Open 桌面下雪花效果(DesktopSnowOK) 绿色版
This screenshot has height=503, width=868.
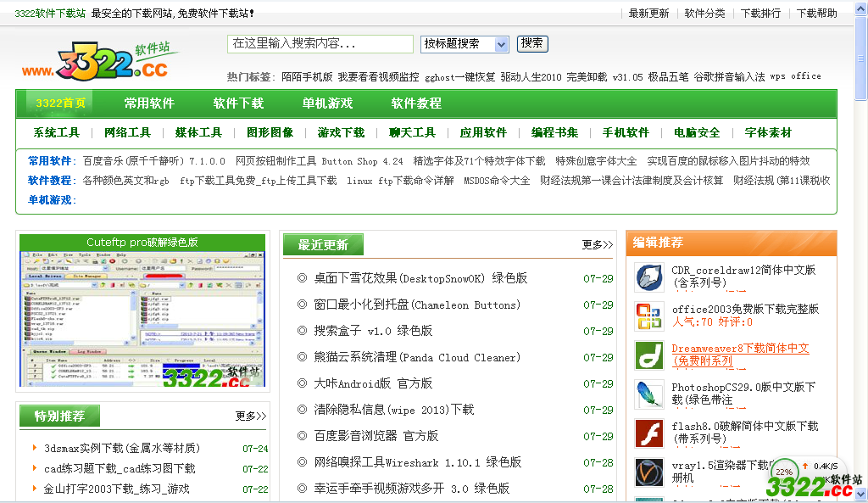420,278
